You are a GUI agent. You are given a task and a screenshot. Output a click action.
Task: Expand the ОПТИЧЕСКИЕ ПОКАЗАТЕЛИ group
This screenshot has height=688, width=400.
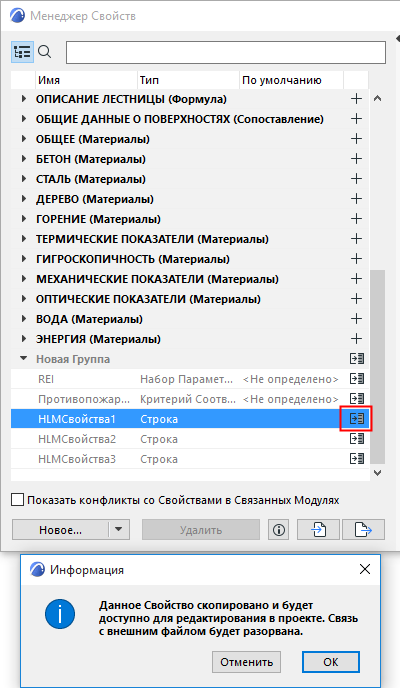tap(24, 299)
